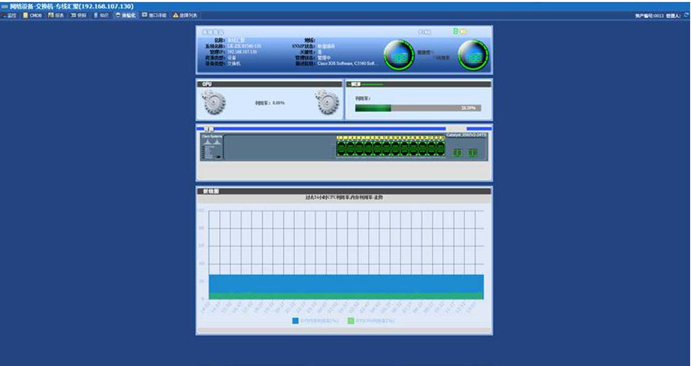The height and width of the screenshot is (366, 691).
Task: Toggle the blue memory utilization legend entry
Action: click(x=316, y=321)
